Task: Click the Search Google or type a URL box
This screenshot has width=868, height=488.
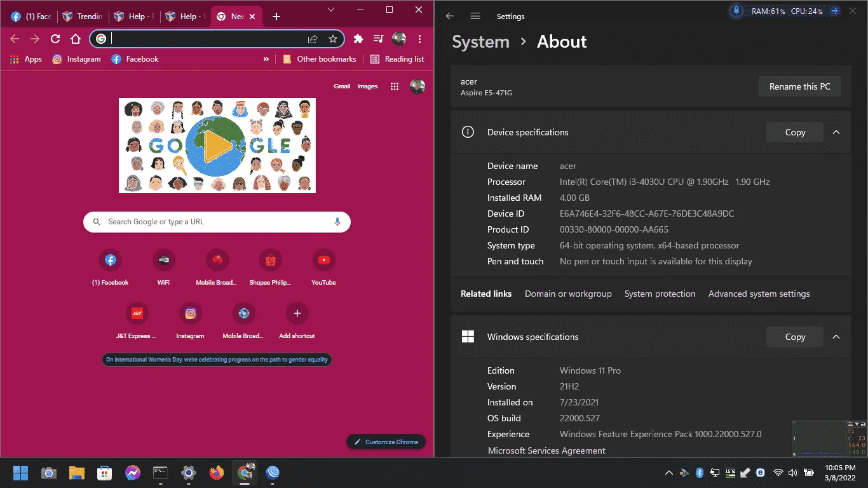Action: coord(217,222)
